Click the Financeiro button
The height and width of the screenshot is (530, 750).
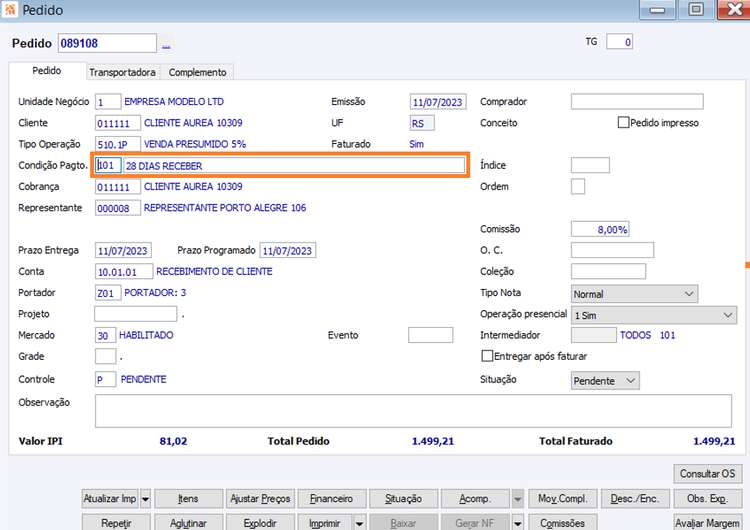click(331, 499)
